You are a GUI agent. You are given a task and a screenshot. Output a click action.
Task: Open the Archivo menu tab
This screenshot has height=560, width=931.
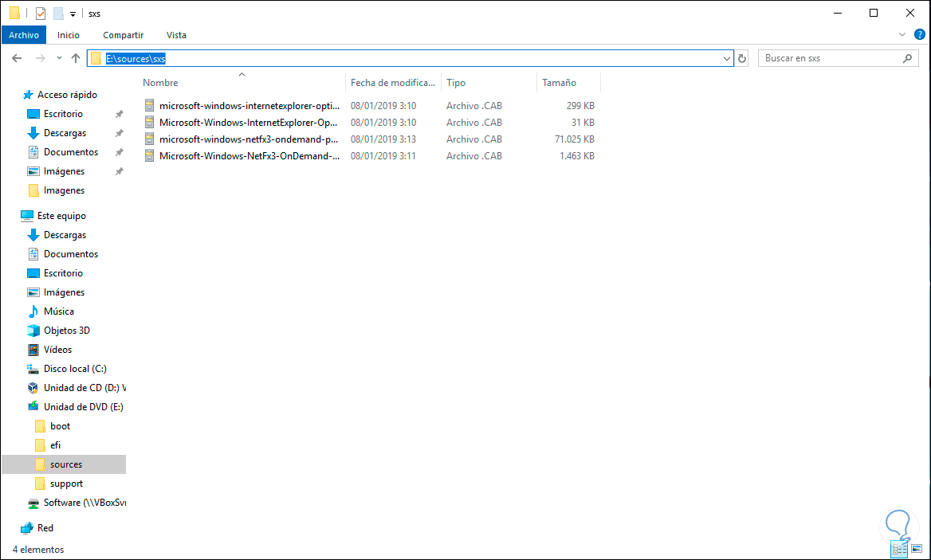(x=24, y=35)
